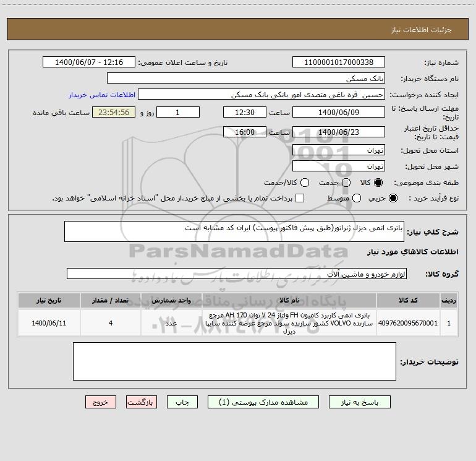Click the quantity cell showing 4

pyautogui.click(x=111, y=323)
